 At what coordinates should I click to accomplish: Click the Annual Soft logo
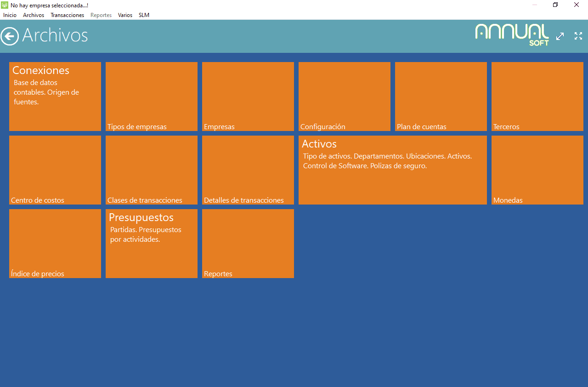click(x=512, y=34)
